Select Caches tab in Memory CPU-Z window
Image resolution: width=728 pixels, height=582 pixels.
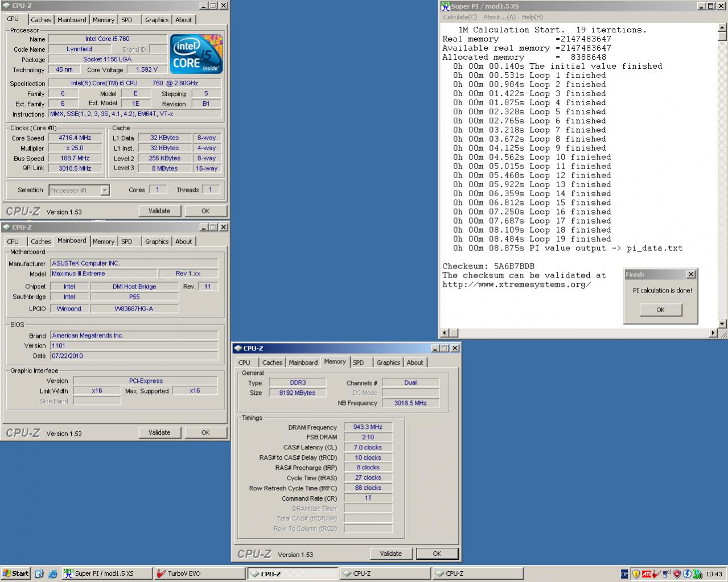(272, 362)
